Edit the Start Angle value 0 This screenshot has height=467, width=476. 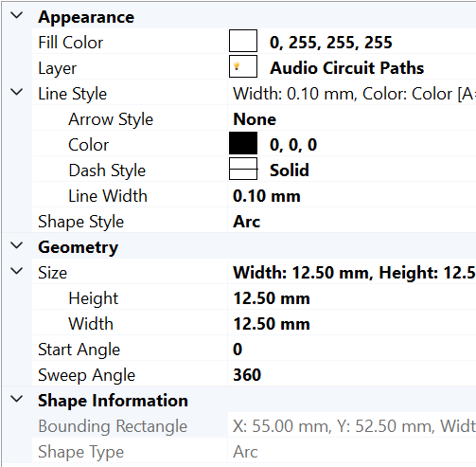[x=352, y=350]
